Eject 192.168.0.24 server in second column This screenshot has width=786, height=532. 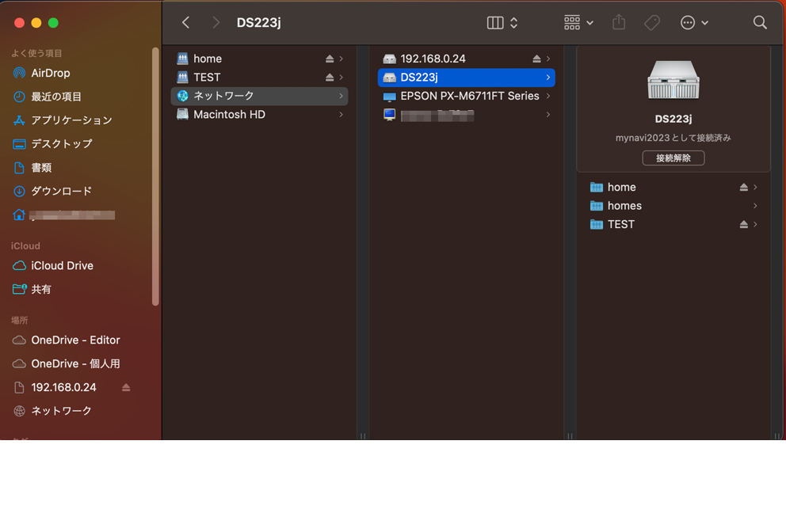click(536, 59)
